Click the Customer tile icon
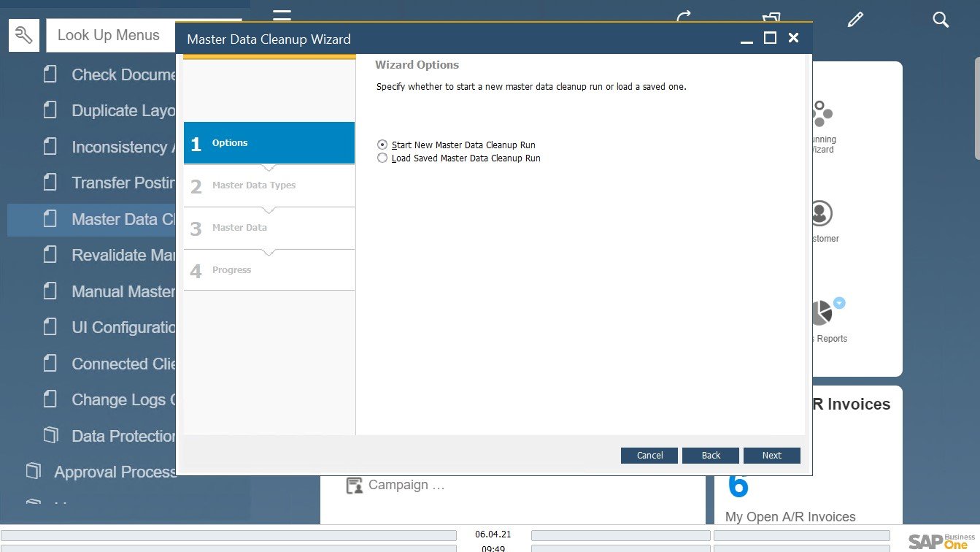 coord(822,213)
